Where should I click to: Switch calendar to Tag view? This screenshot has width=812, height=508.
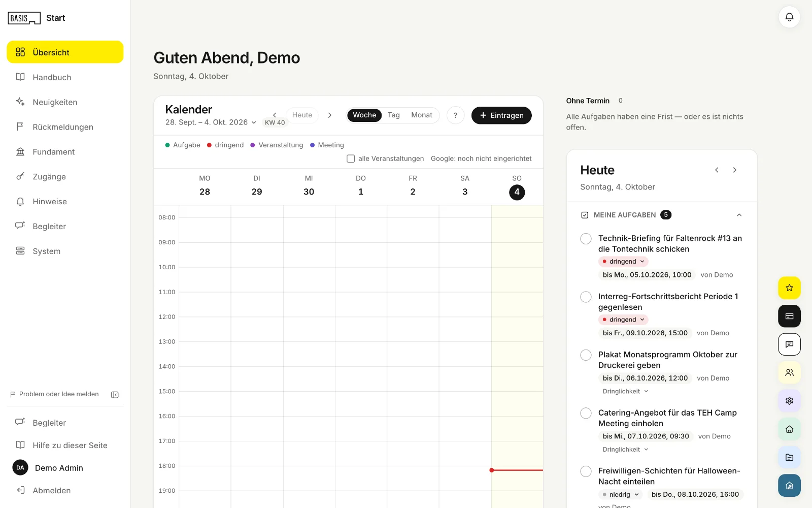click(x=394, y=115)
